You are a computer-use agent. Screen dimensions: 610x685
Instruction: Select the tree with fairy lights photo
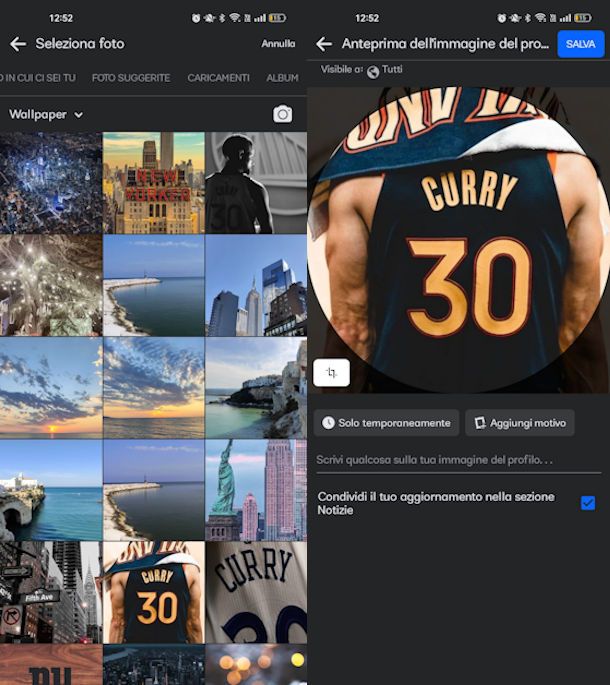(51, 285)
